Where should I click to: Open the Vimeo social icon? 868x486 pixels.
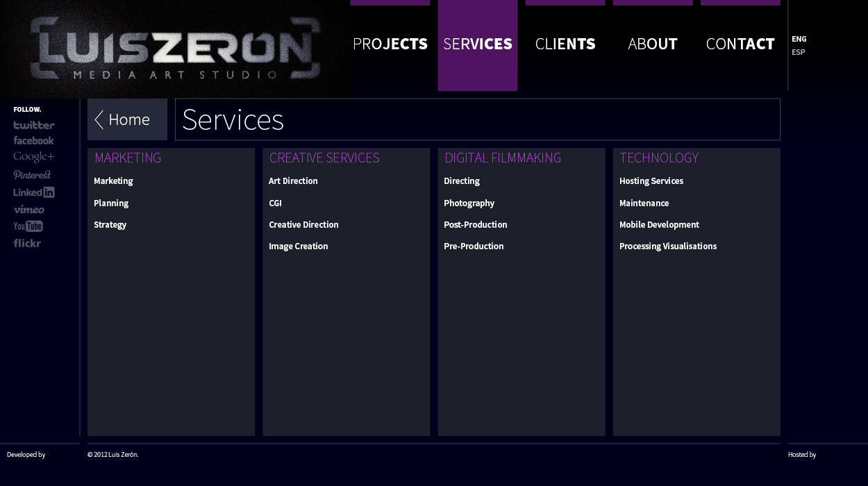[28, 209]
